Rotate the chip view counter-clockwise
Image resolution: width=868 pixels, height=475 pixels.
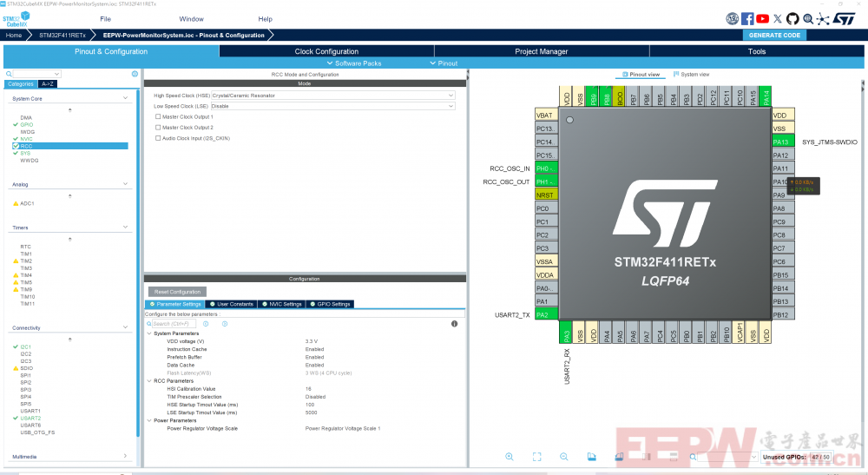pyautogui.click(x=619, y=457)
